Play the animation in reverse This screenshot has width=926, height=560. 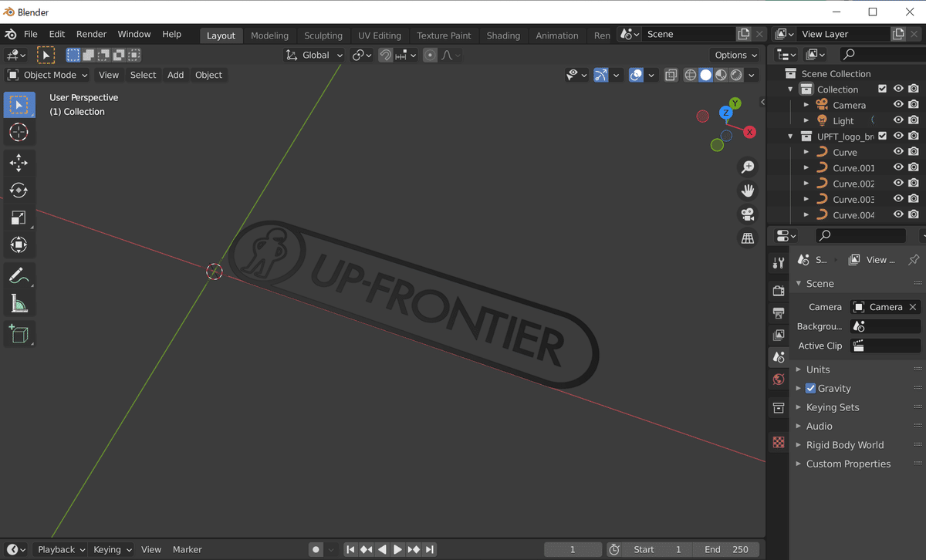(382, 549)
